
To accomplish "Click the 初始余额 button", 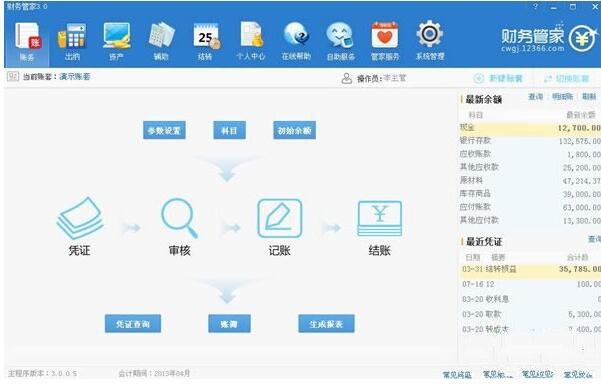I will pyautogui.click(x=294, y=130).
